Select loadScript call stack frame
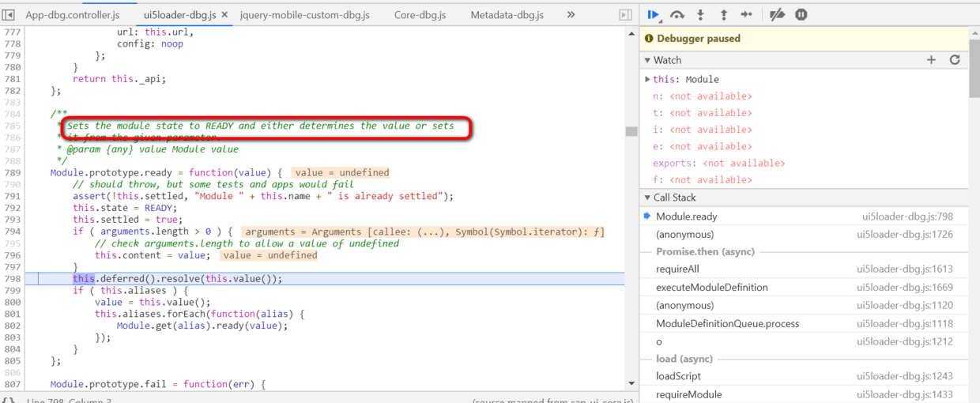 [804, 377]
